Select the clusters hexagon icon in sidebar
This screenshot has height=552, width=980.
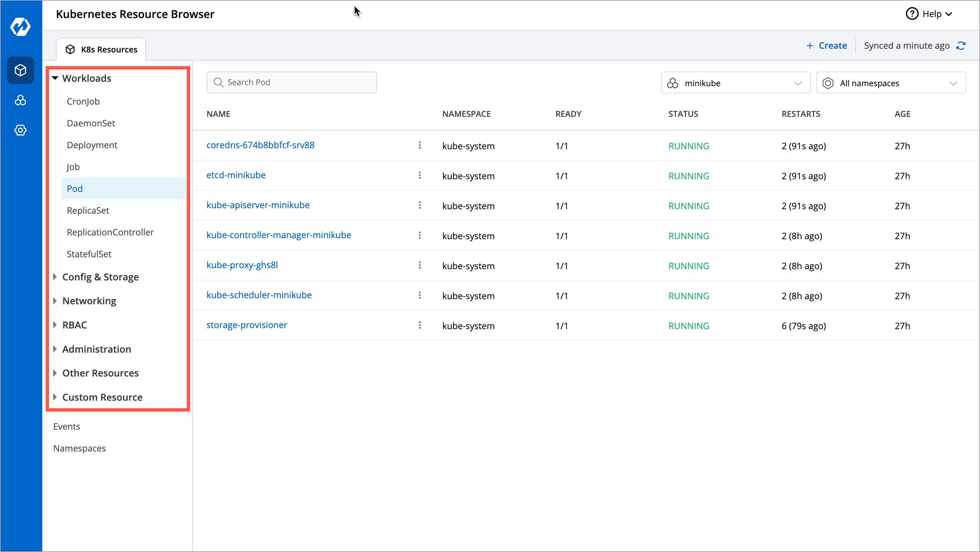[20, 101]
